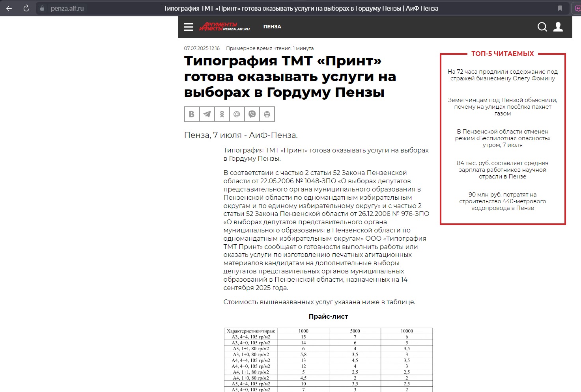The image size is (581, 392).
Task: Open article about gas smell in Земетчино
Action: pyautogui.click(x=503, y=107)
